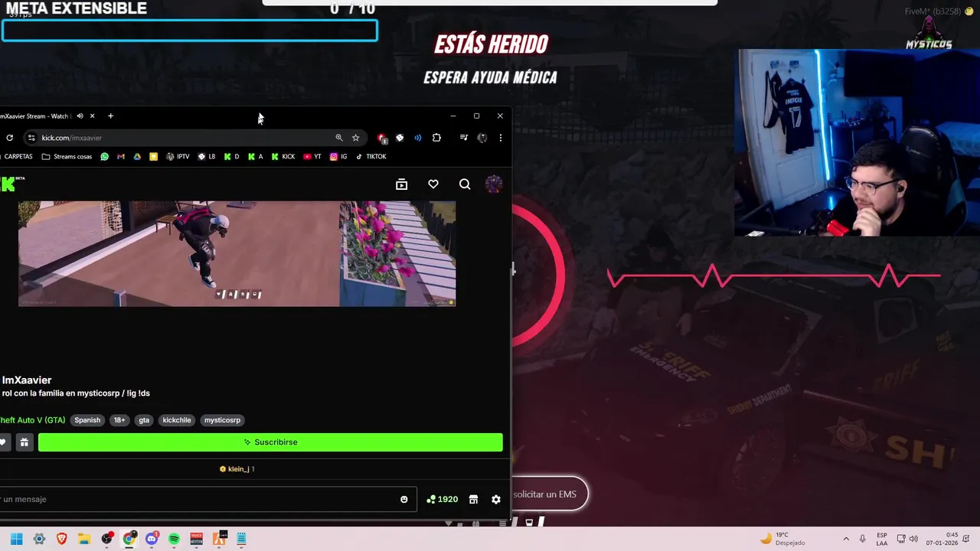Screen dimensions: 980x551
Task: Select the kickchile tag
Action: click(177, 420)
